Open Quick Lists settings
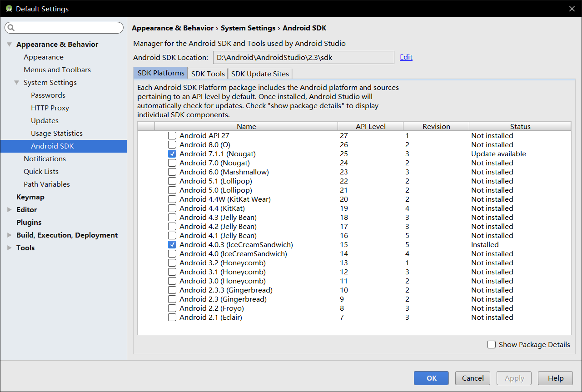The width and height of the screenshot is (582, 392). coord(41,172)
